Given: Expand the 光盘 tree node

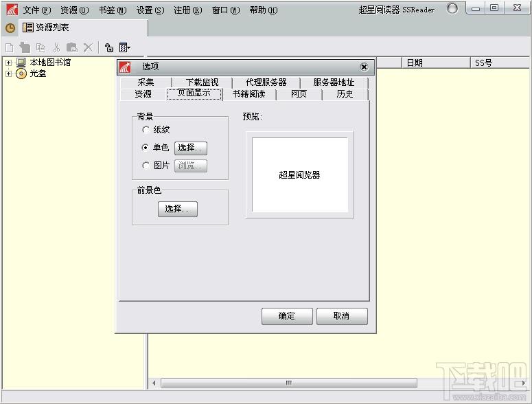Looking at the screenshot, I should click(8, 74).
